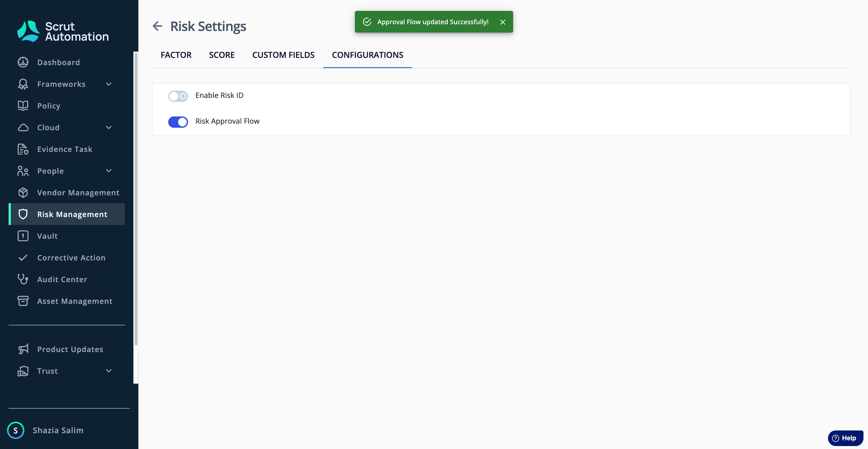Click the People icon in sidebar
The width and height of the screenshot is (868, 449).
coord(23,171)
